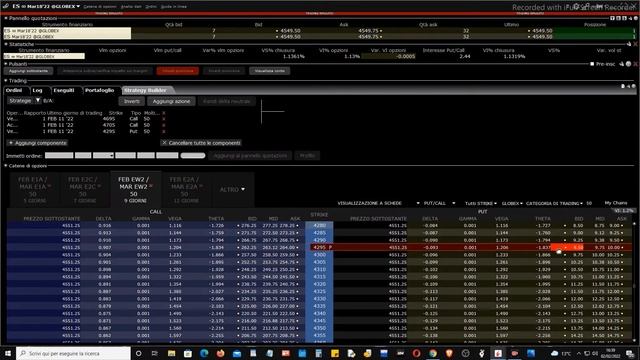
Task: Click the Aggiungi sottostante button
Action: (x=28, y=71)
